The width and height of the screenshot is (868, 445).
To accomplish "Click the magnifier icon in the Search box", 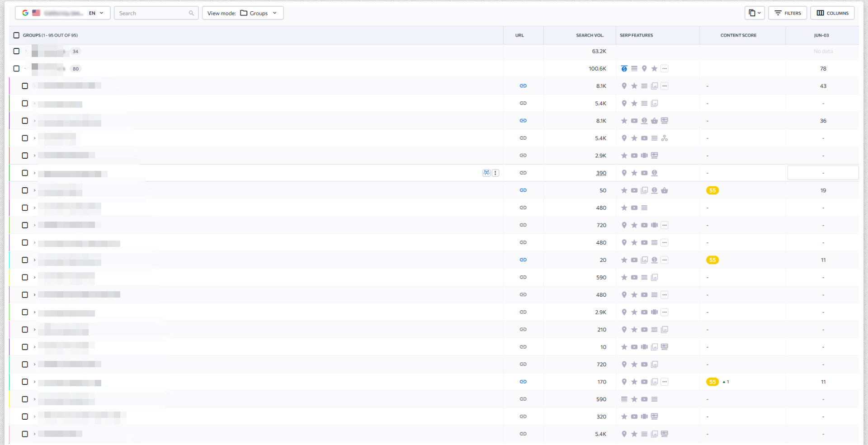I will 191,13.
